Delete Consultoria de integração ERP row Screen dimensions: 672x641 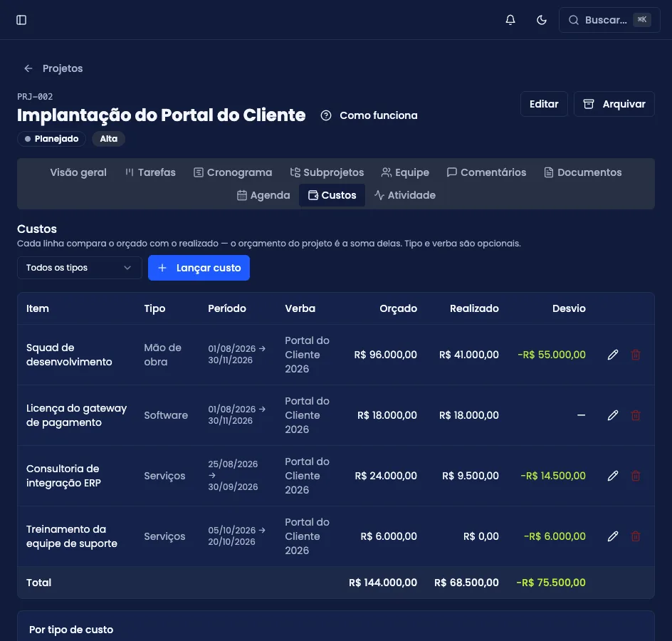point(636,476)
